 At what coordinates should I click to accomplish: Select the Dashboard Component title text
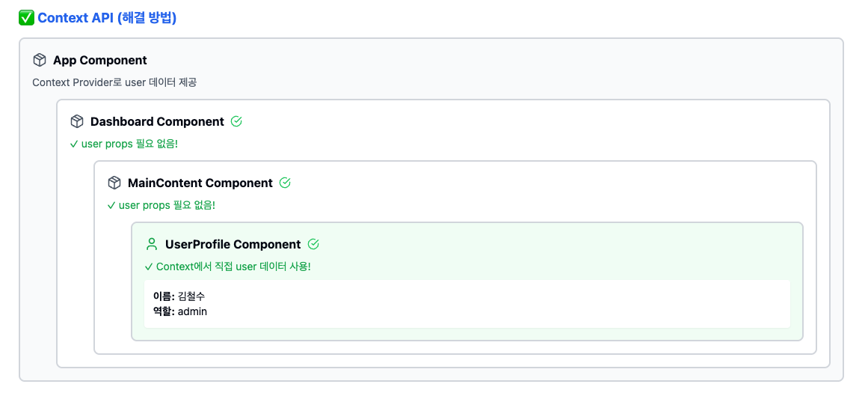pos(157,121)
